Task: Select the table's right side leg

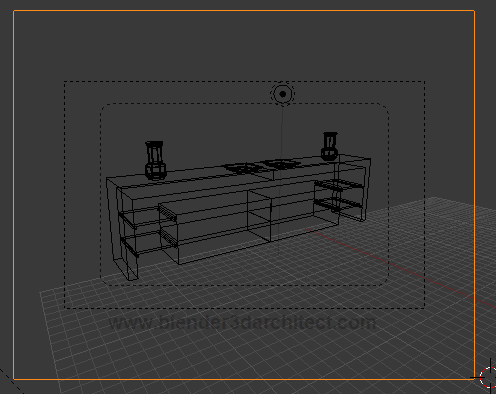Action: click(366, 190)
